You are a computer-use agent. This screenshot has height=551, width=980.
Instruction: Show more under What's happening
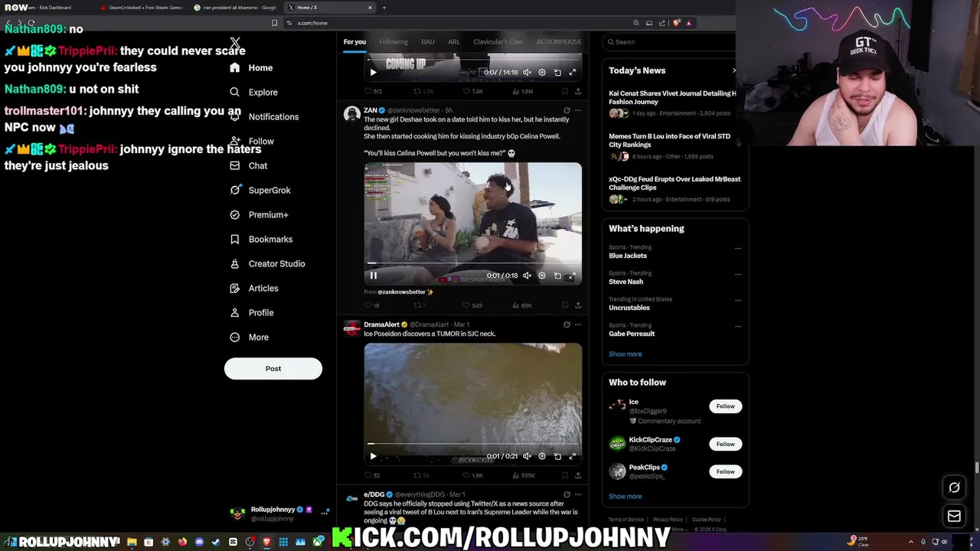pyautogui.click(x=626, y=354)
